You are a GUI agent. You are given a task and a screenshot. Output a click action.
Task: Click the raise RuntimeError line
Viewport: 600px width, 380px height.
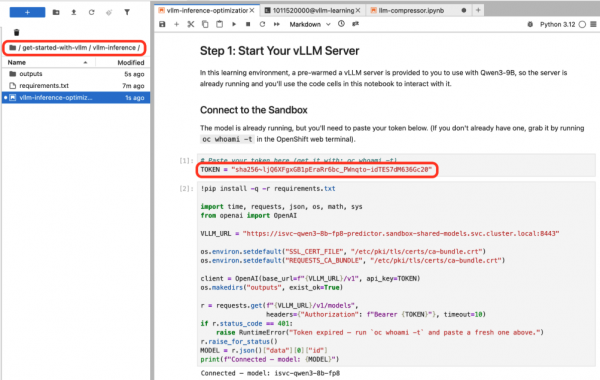[x=380, y=333]
